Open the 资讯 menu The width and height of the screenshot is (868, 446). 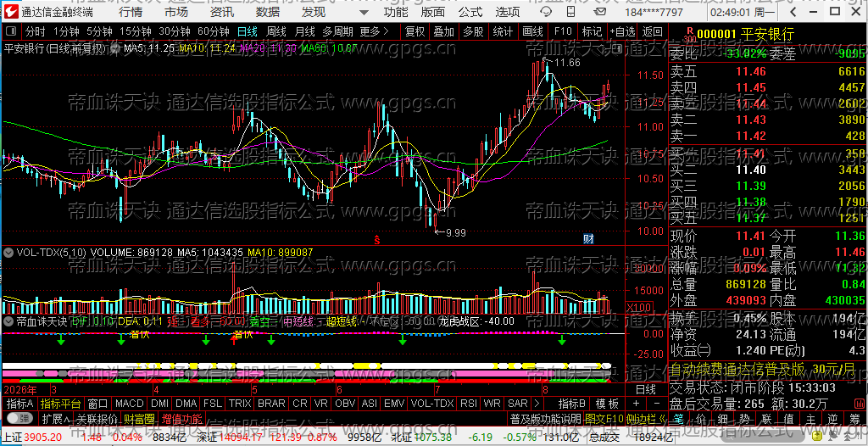click(222, 12)
